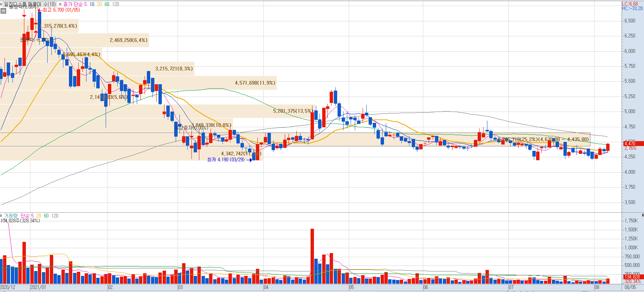This screenshot has width=644, height=292.
Task: Click the 2.76% change label
Action: pos(631,148)
